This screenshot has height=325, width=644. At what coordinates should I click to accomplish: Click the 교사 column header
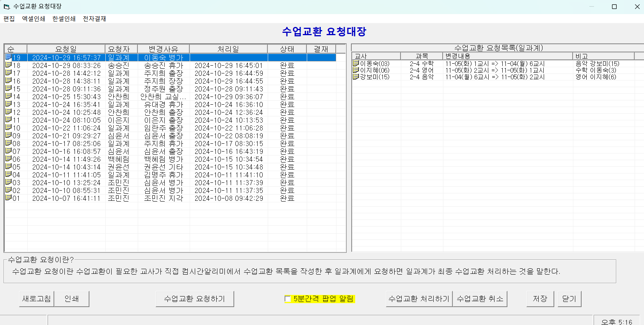376,56
